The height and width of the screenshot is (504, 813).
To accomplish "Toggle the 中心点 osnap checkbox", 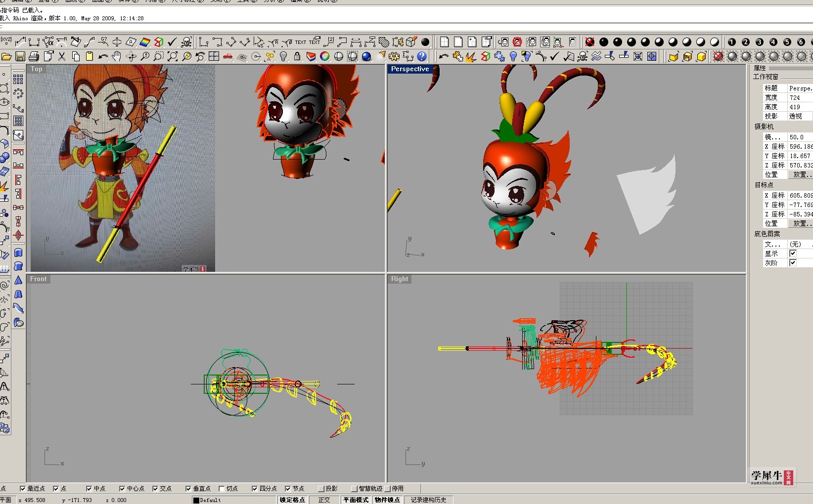I will point(122,489).
